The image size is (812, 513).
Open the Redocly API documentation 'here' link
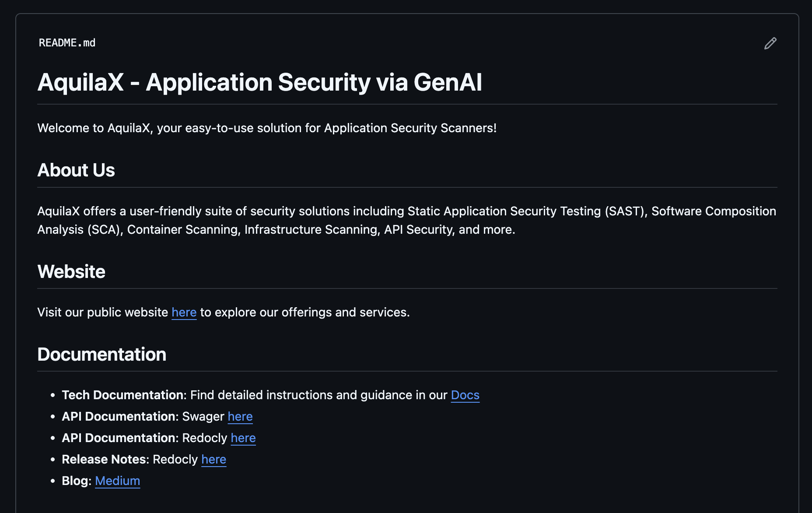[243, 438]
